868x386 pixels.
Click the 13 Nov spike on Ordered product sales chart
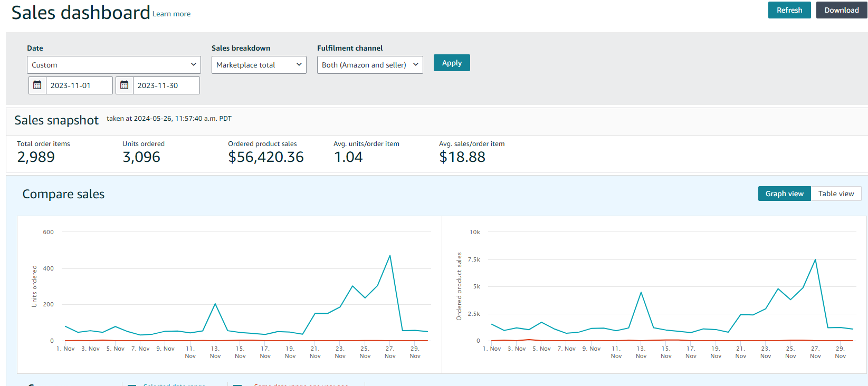point(641,292)
